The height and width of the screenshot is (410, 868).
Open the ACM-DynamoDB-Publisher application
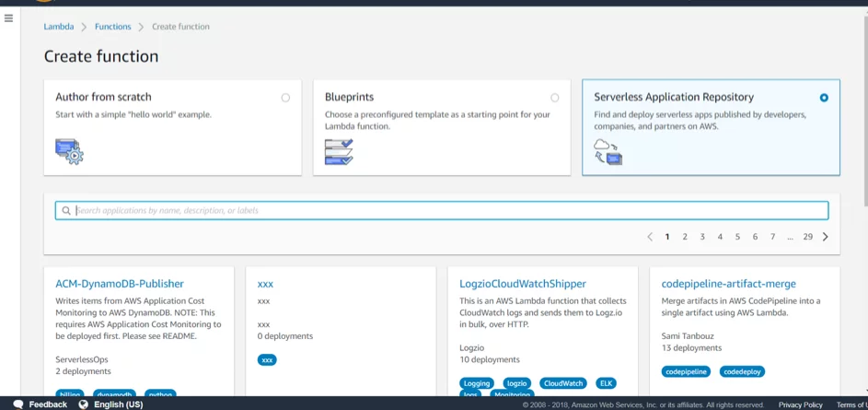[120, 284]
